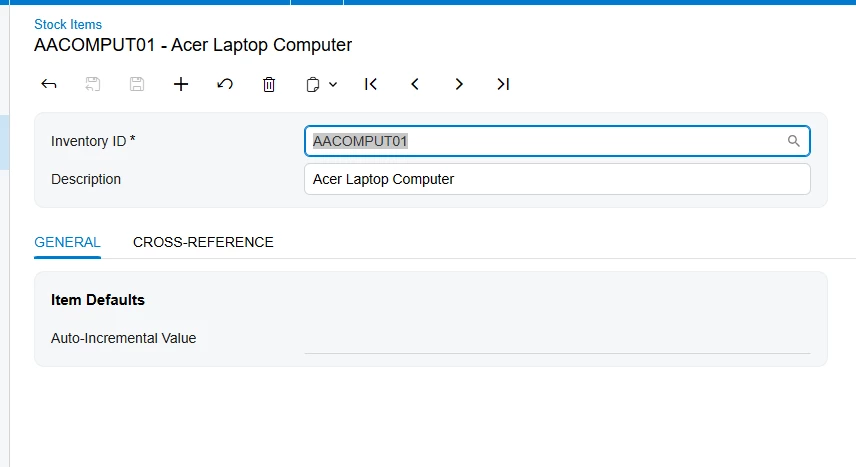
Task: Click the AACOMPUT01 - Acer Laptop Computer title
Action: 193,45
